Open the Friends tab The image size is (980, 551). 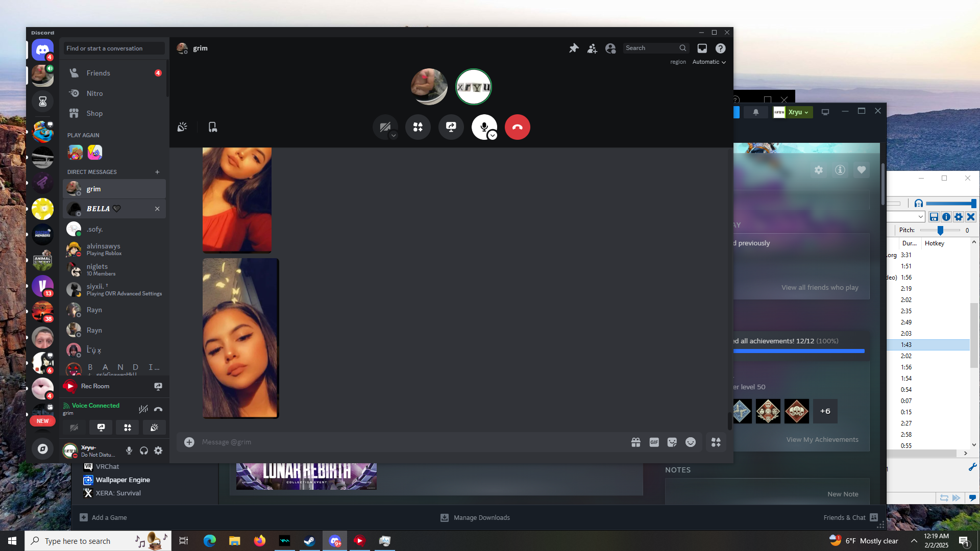pyautogui.click(x=98, y=73)
